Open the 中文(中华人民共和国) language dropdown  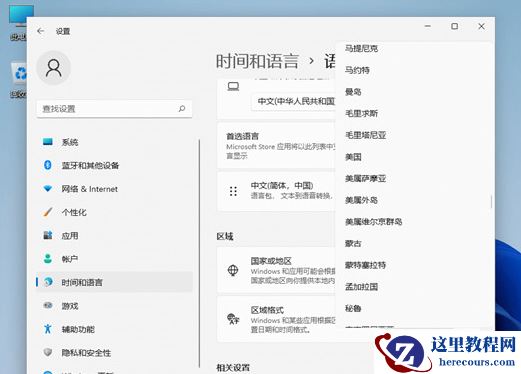coord(293,101)
